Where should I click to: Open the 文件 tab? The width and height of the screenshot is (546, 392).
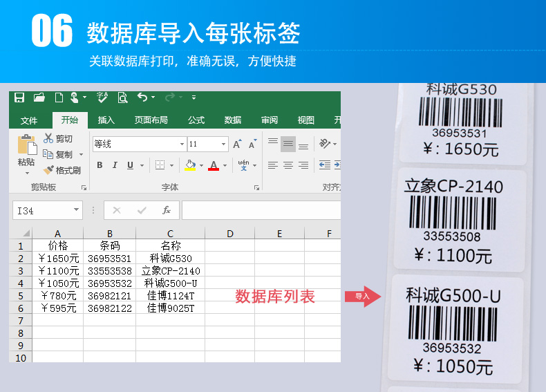click(x=28, y=120)
